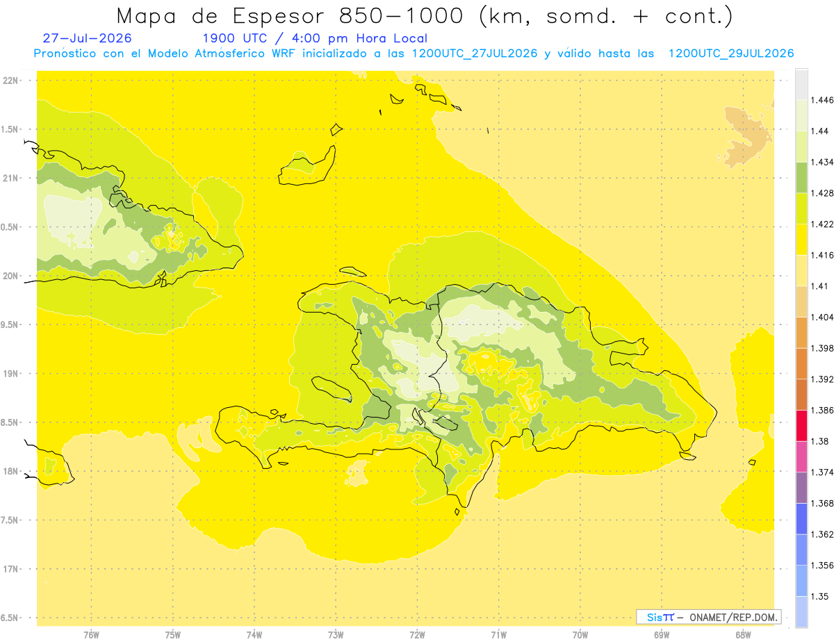Viewport: 834px width, 644px height.
Task: Click the legend value 1.386
Action: point(824,410)
